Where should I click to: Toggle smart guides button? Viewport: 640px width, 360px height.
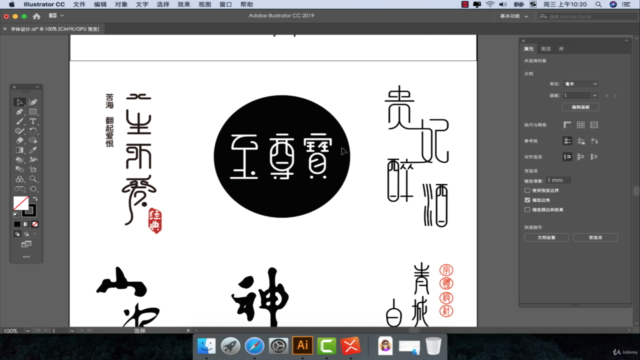(x=594, y=141)
